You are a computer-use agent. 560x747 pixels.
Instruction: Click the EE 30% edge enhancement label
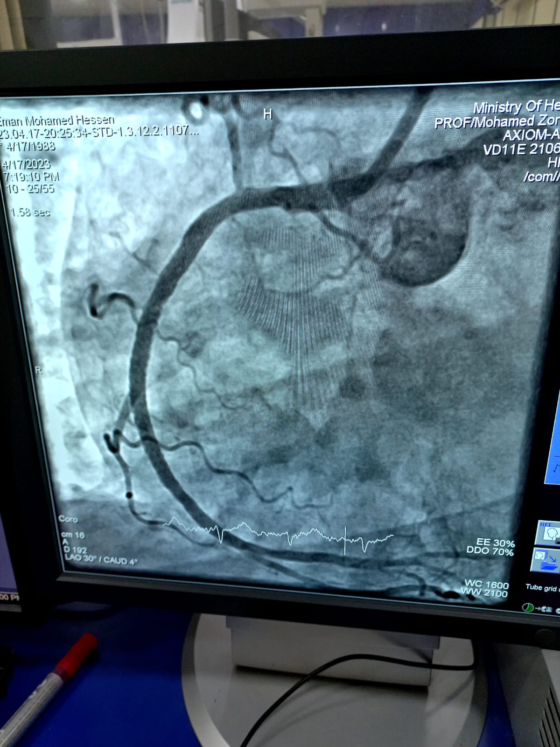click(x=495, y=543)
